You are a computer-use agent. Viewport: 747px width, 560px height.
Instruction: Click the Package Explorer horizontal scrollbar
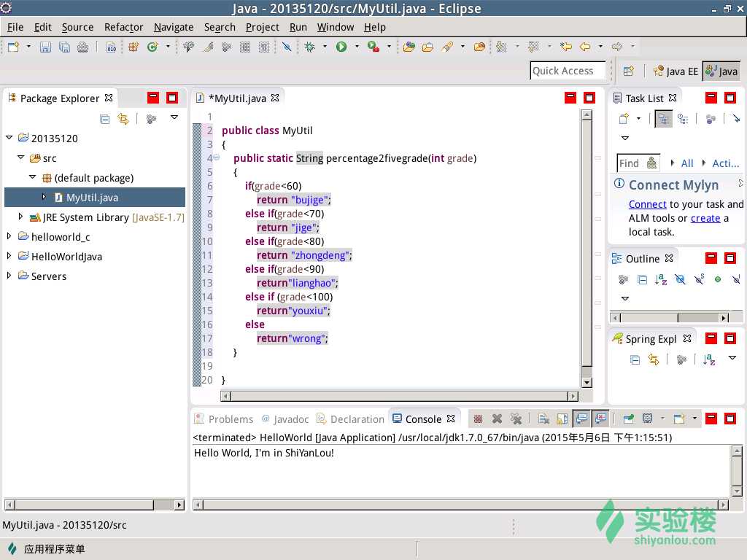[94, 505]
